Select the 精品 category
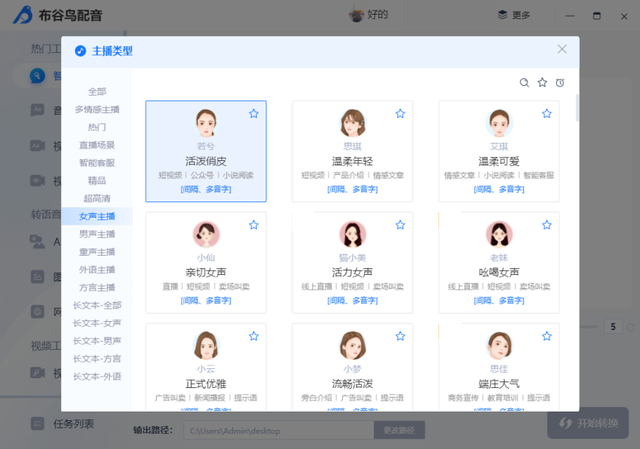 [x=97, y=180]
